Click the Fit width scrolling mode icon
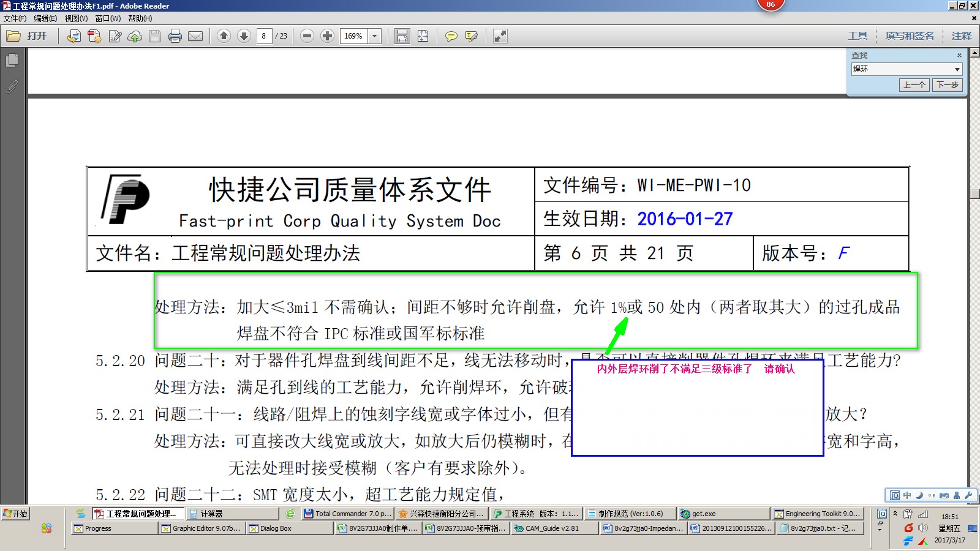The height and width of the screenshot is (551, 980). click(402, 36)
